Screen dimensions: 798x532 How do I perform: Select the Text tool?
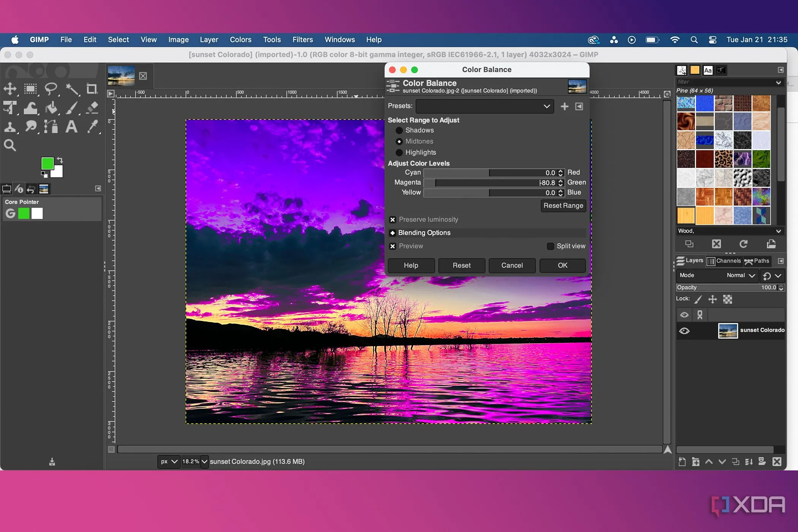tap(72, 127)
